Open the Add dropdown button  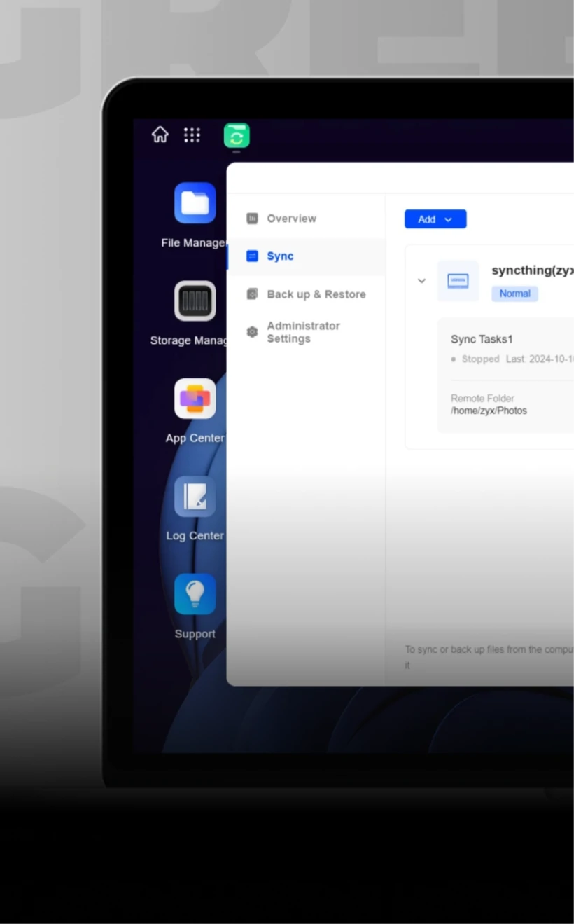pos(435,219)
